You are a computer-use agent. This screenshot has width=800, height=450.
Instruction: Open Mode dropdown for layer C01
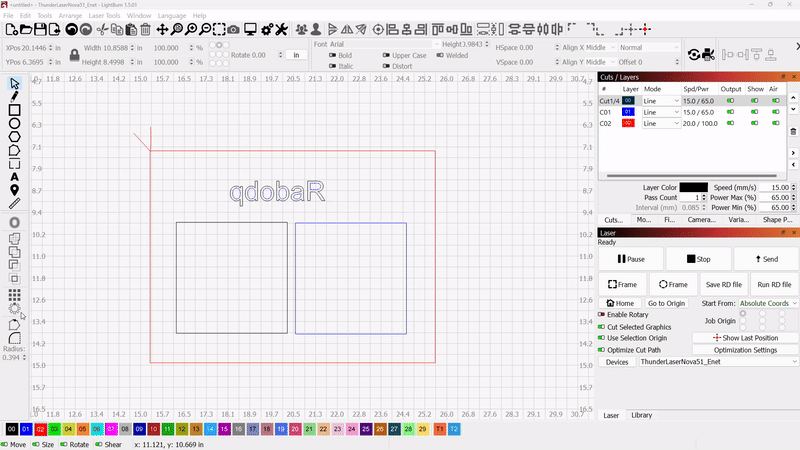point(661,112)
